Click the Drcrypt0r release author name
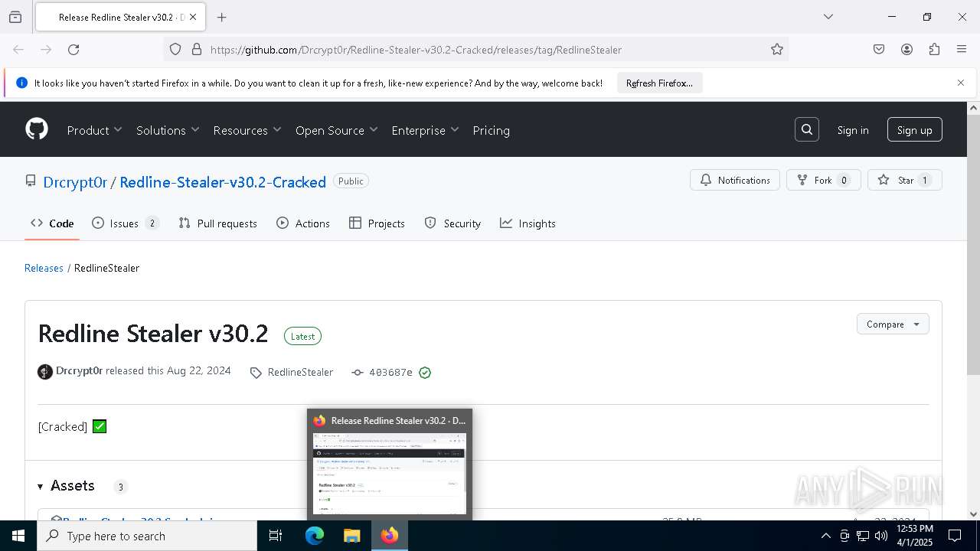 (x=79, y=370)
